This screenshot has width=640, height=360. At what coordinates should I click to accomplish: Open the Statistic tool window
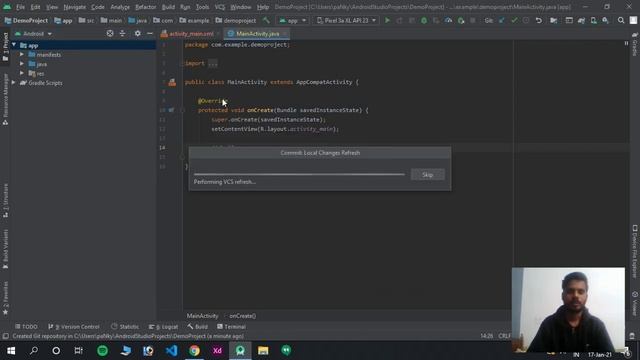pyautogui.click(x=125, y=327)
